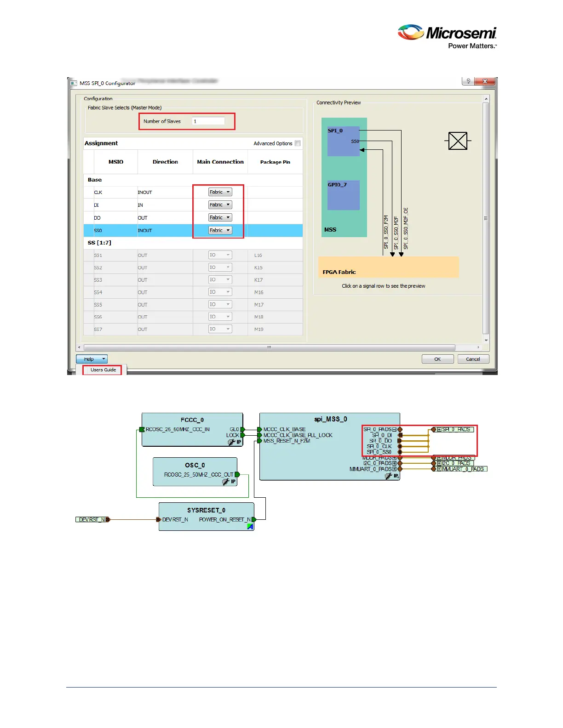Click the crossed-box pad symbol in Connectivity Preview
The height and width of the screenshot is (728, 563).
(x=458, y=141)
